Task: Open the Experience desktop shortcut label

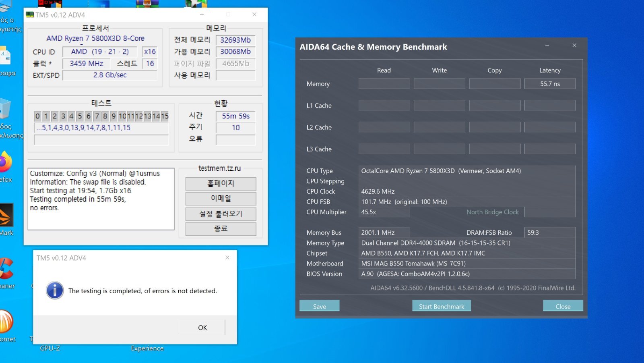Action: tap(147, 348)
